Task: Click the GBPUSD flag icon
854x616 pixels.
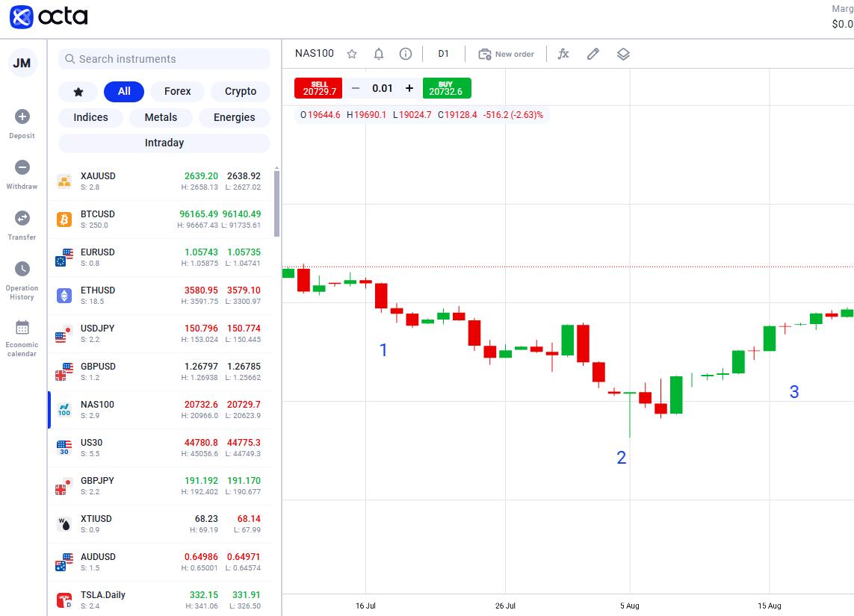Action: point(64,372)
